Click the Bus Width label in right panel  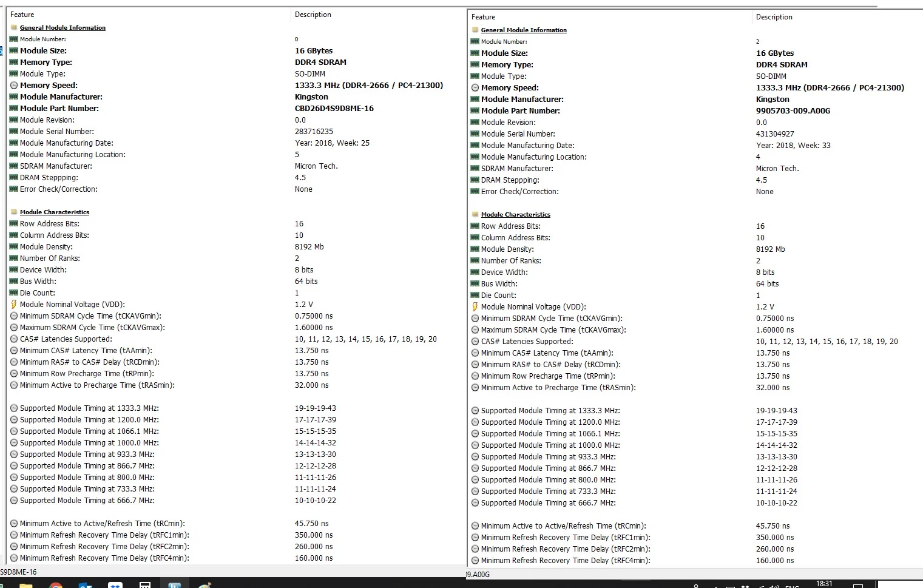click(499, 283)
